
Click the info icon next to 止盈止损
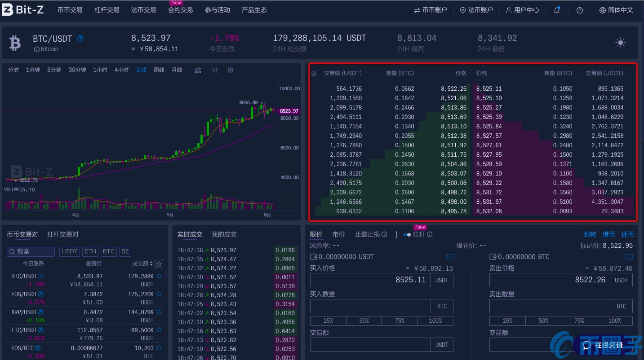coord(384,234)
